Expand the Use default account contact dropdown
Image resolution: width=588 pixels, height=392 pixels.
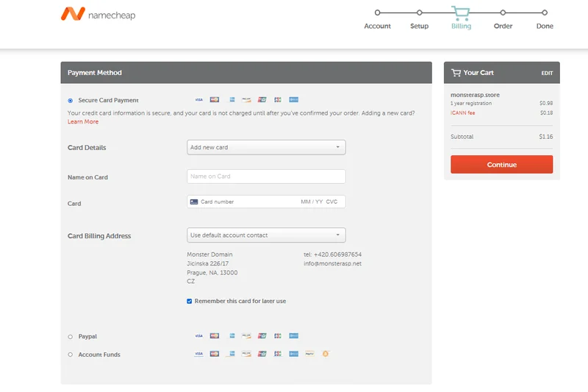click(266, 235)
